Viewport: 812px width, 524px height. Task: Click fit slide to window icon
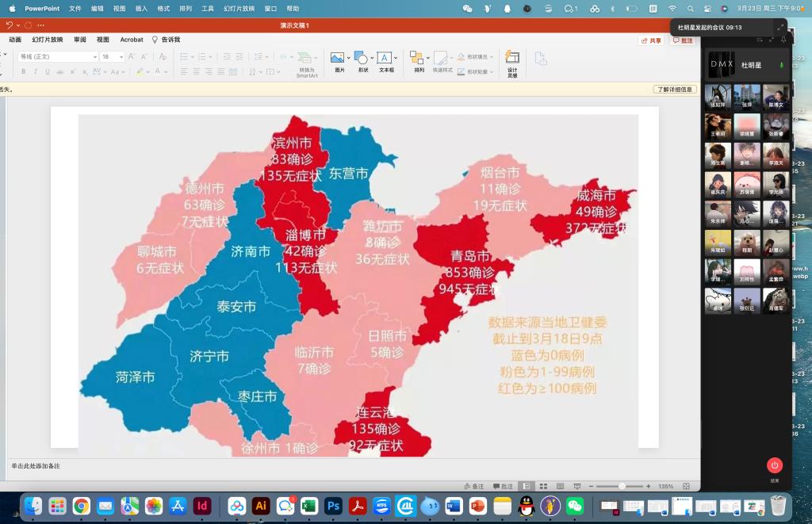click(685, 486)
